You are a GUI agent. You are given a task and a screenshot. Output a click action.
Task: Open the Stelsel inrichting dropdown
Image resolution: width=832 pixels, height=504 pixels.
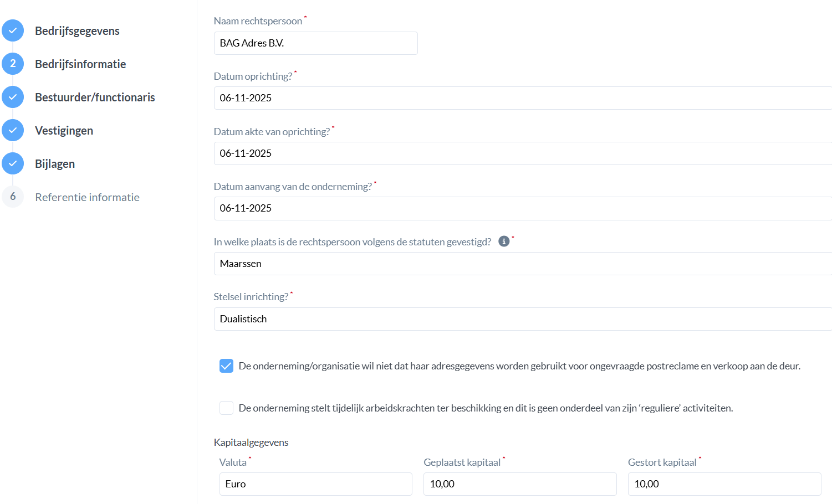click(522, 319)
